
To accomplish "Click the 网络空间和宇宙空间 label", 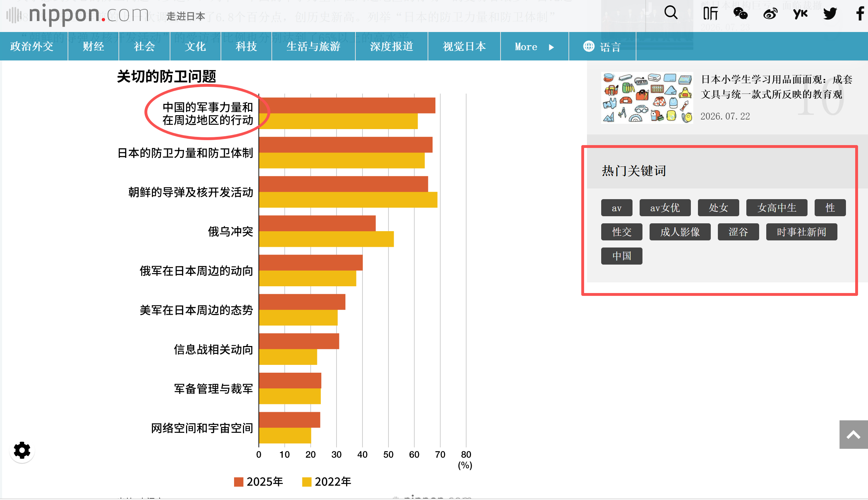I will click(202, 428).
